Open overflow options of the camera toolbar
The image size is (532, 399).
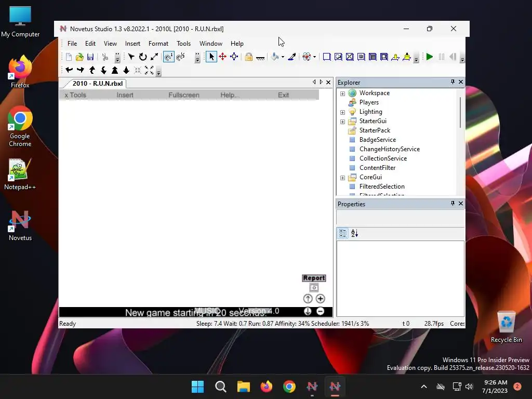158,72
